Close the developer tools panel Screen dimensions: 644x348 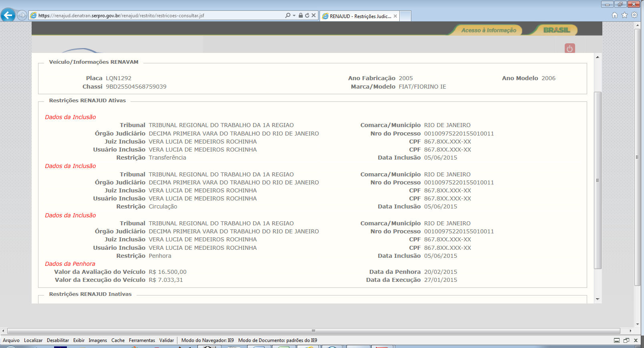[x=636, y=340]
